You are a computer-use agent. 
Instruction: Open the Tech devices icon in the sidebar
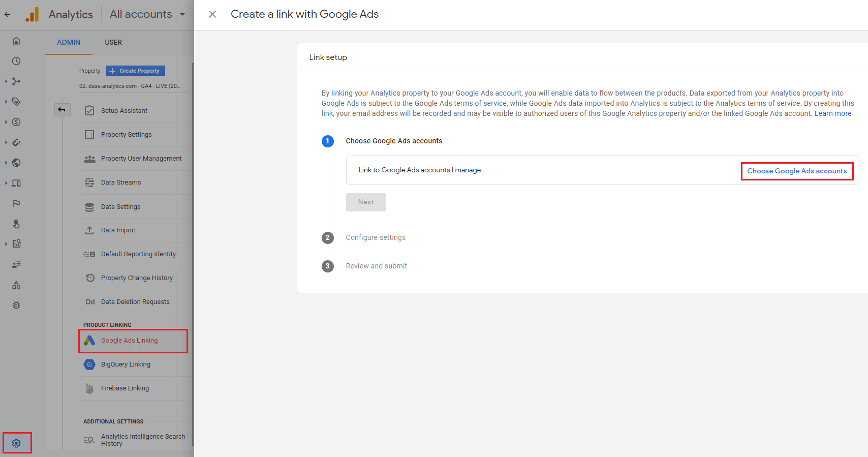point(16,183)
